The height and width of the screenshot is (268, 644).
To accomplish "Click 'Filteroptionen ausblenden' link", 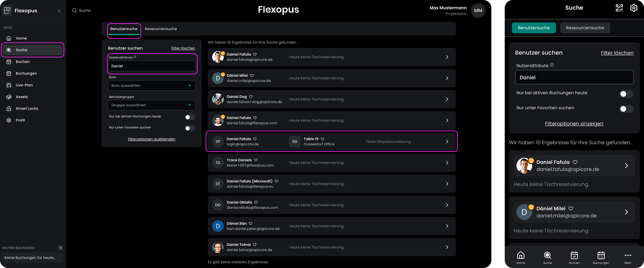I will point(151,139).
